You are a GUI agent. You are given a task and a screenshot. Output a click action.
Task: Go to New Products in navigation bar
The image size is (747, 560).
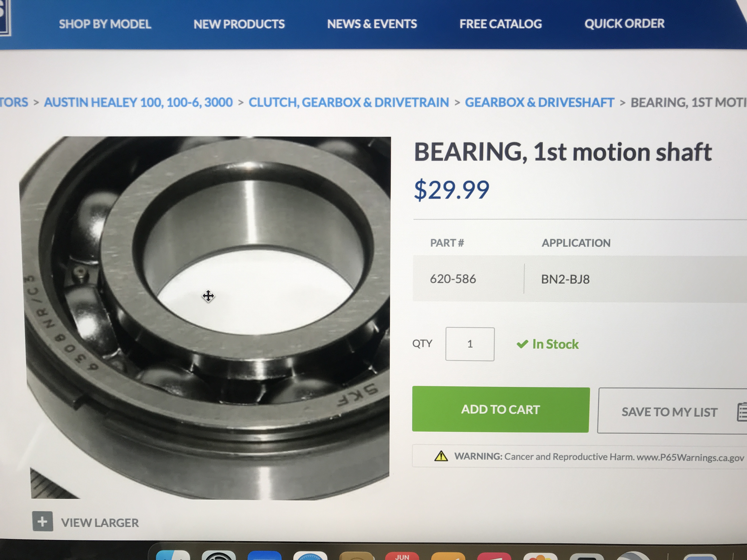click(x=239, y=24)
